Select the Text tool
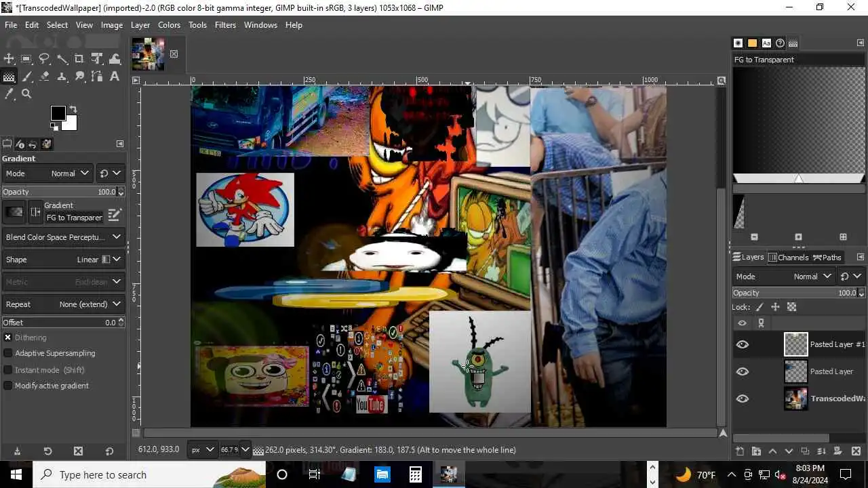 tap(115, 77)
